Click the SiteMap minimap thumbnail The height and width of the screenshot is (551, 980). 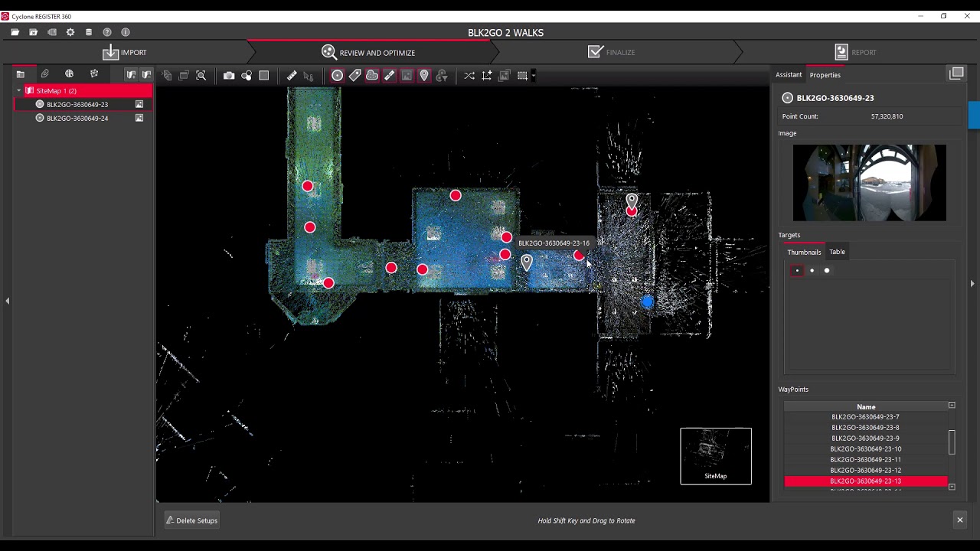716,456
